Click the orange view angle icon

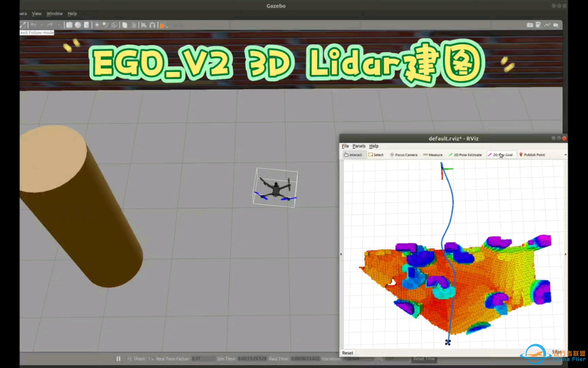coord(163,25)
